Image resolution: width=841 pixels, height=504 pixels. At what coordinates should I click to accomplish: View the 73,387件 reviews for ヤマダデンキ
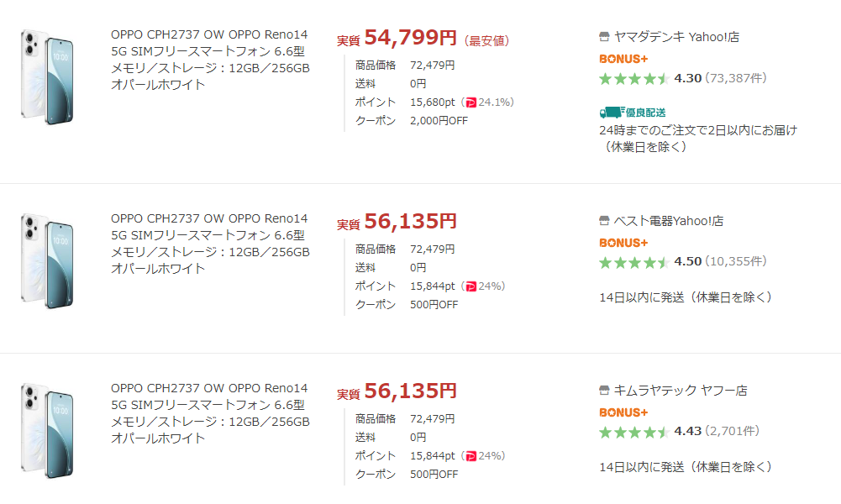[x=736, y=78]
